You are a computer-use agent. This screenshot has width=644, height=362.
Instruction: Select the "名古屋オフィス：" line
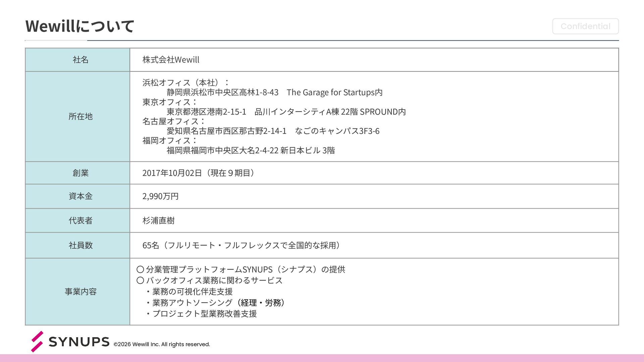click(x=174, y=121)
